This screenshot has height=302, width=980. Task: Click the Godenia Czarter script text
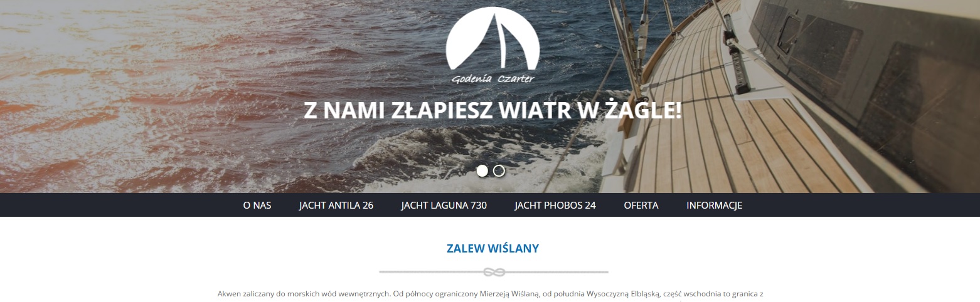[493, 79]
